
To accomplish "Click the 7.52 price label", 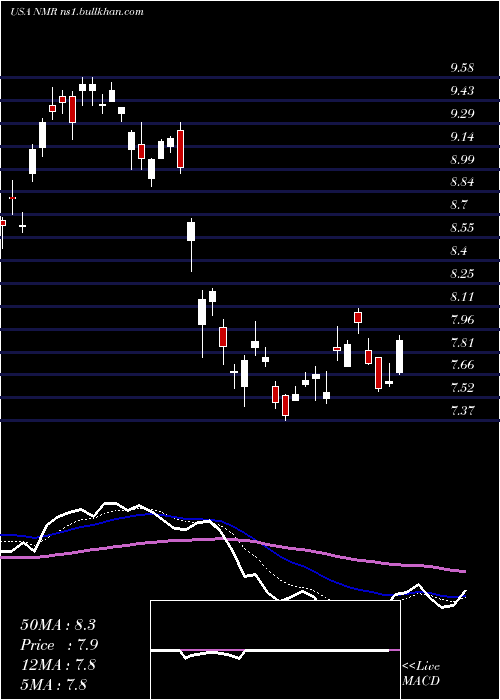I will click(462, 388).
